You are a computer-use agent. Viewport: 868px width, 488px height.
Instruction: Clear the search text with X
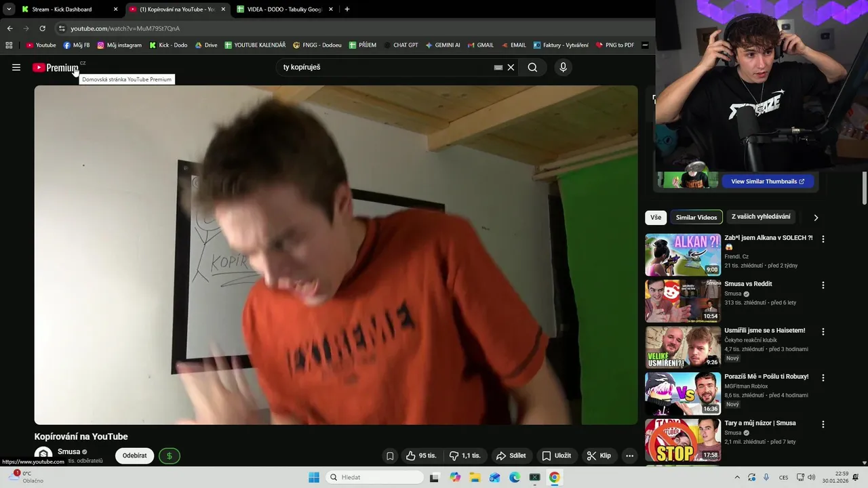coord(511,67)
